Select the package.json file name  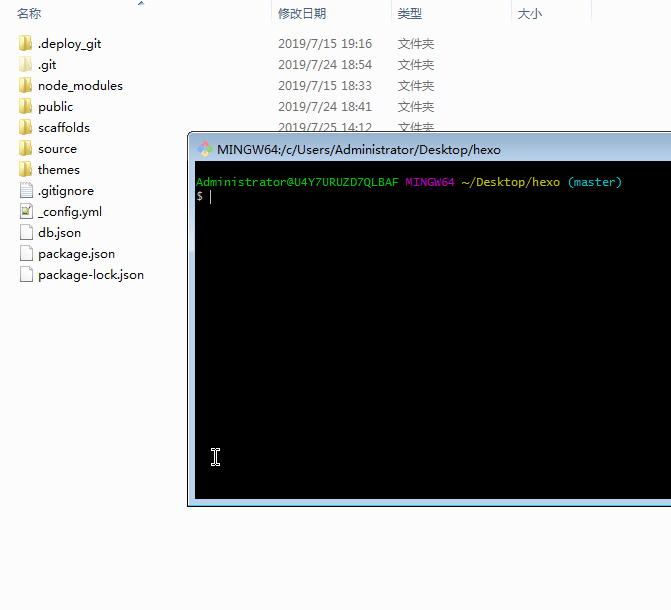[x=77, y=254]
